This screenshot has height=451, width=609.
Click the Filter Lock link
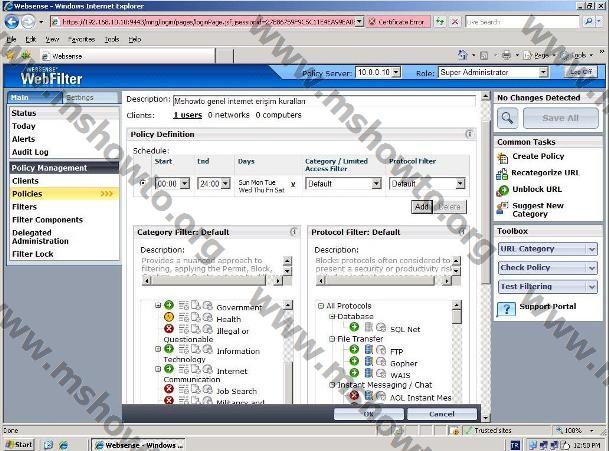[33, 254]
